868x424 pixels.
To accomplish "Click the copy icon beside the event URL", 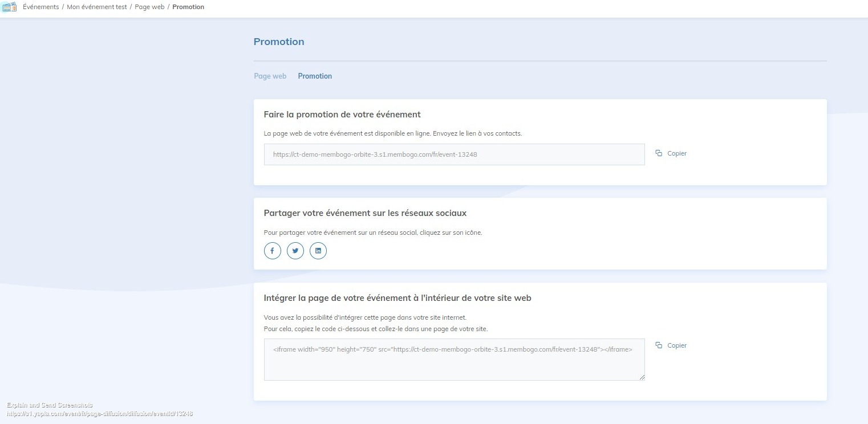I will click(659, 153).
